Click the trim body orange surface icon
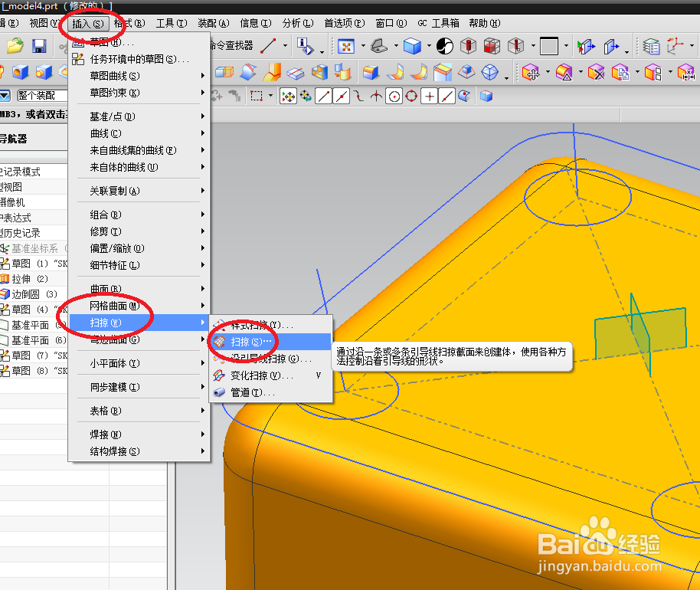This screenshot has width=700, height=590. coord(271,72)
